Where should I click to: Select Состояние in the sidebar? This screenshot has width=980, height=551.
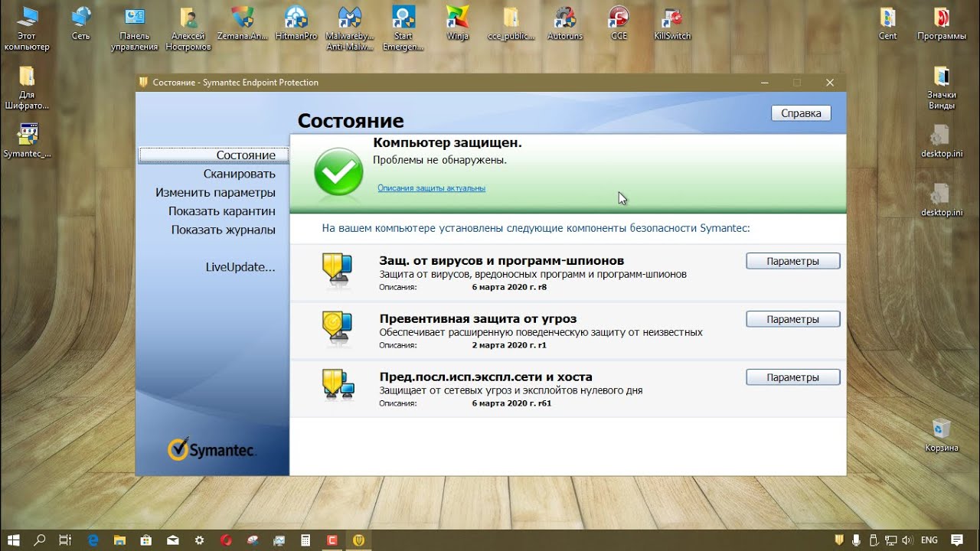[214, 155]
